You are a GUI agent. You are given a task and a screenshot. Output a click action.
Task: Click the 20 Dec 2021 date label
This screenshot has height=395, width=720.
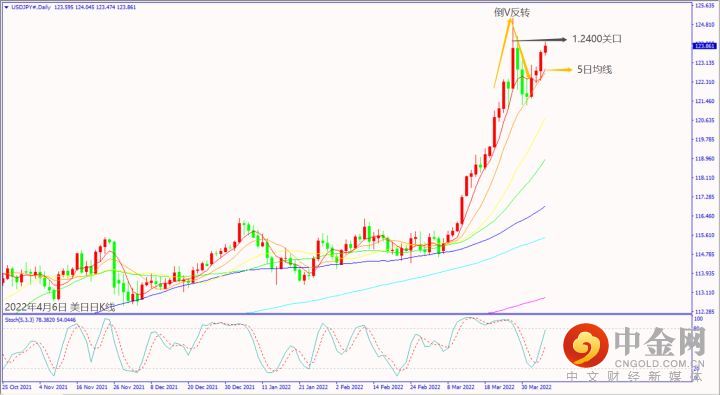click(202, 387)
